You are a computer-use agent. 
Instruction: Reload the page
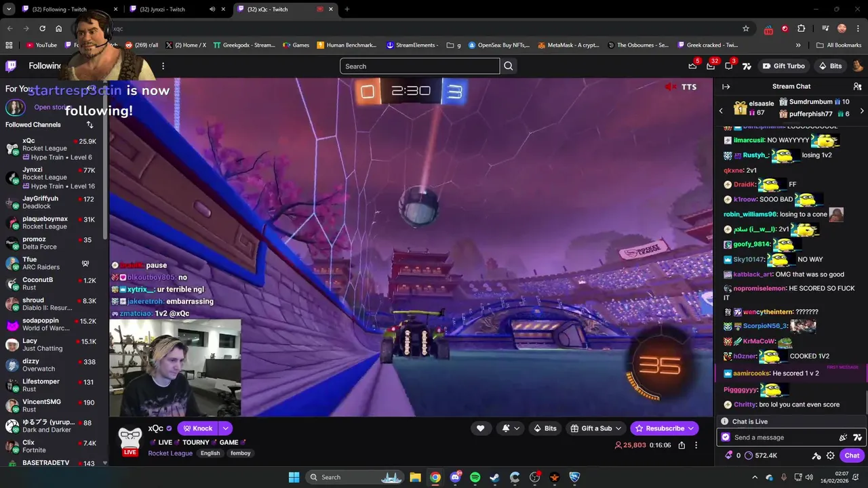[x=42, y=28]
